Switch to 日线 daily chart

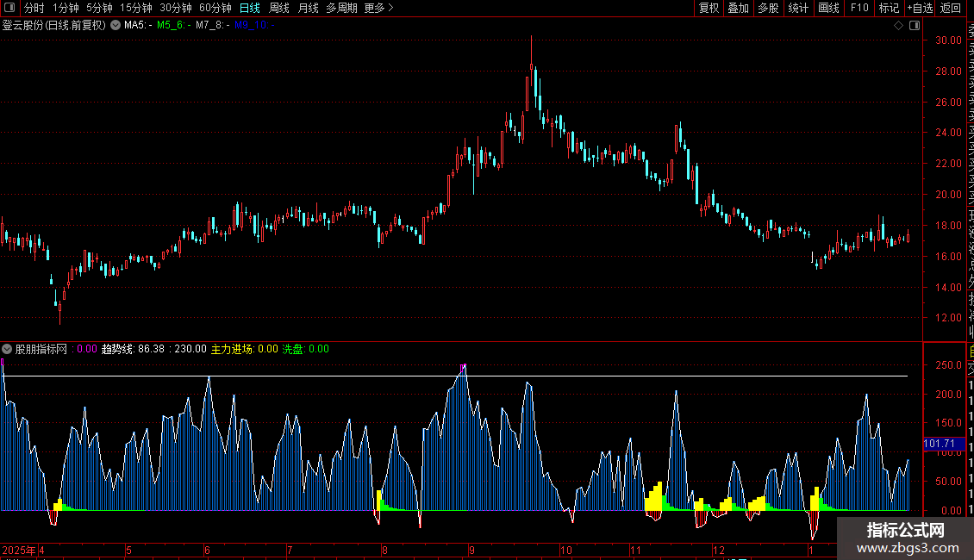250,8
